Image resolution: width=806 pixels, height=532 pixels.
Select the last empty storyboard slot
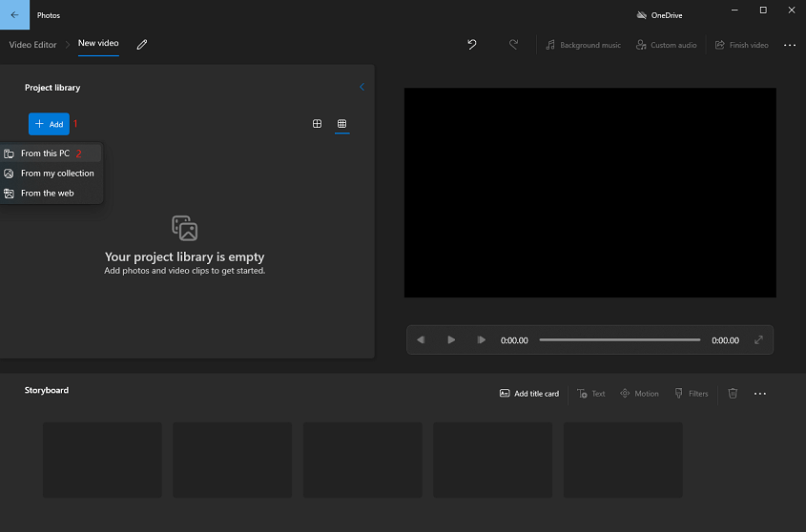623,460
